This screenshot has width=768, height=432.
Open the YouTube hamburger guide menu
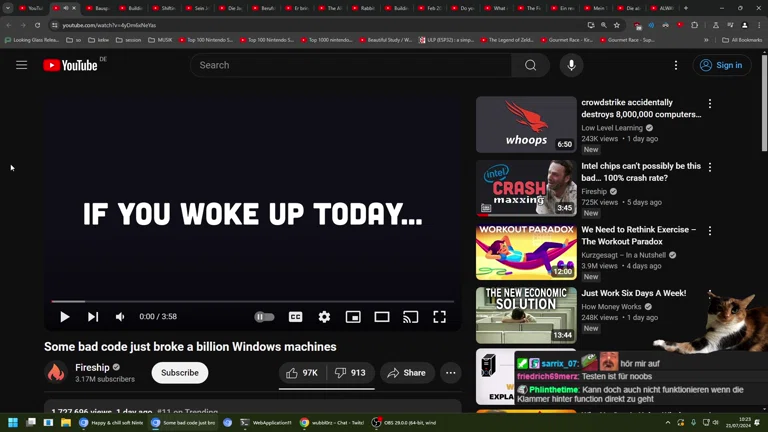pos(22,65)
